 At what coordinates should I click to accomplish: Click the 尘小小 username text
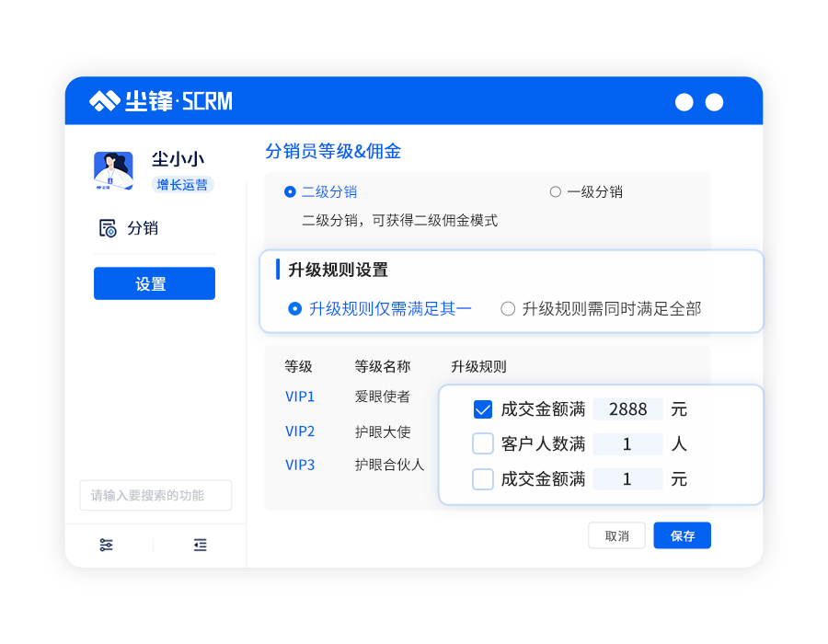click(178, 159)
